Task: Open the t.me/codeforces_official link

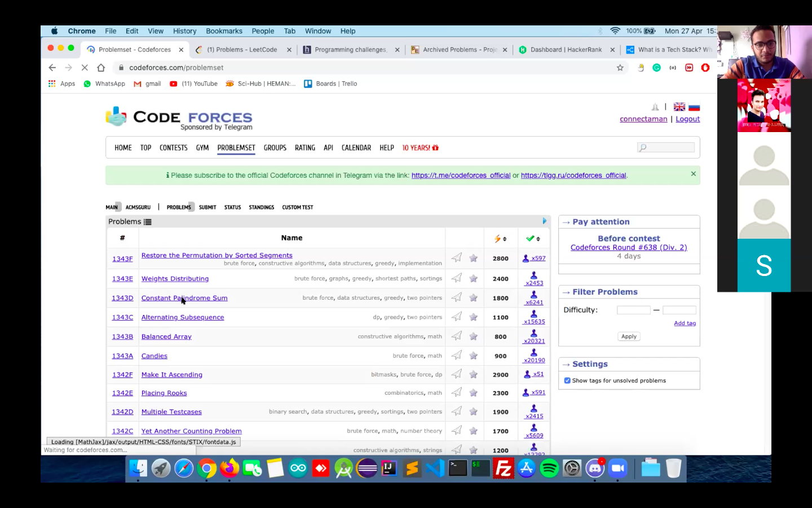Action: coord(461,176)
